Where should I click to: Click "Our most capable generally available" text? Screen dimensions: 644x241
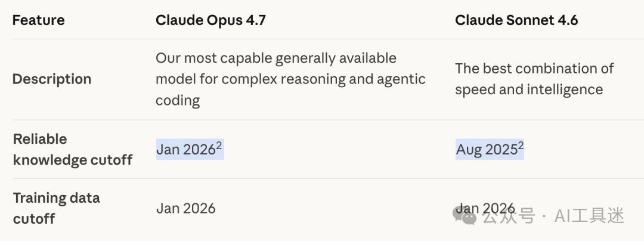point(275,58)
